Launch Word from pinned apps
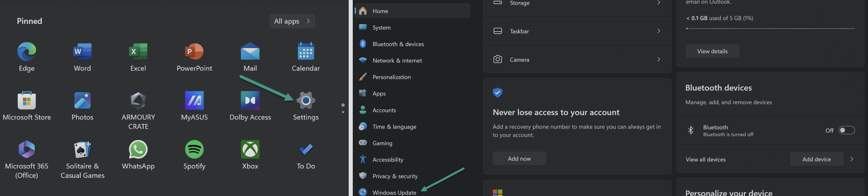868x196 pixels. [82, 52]
